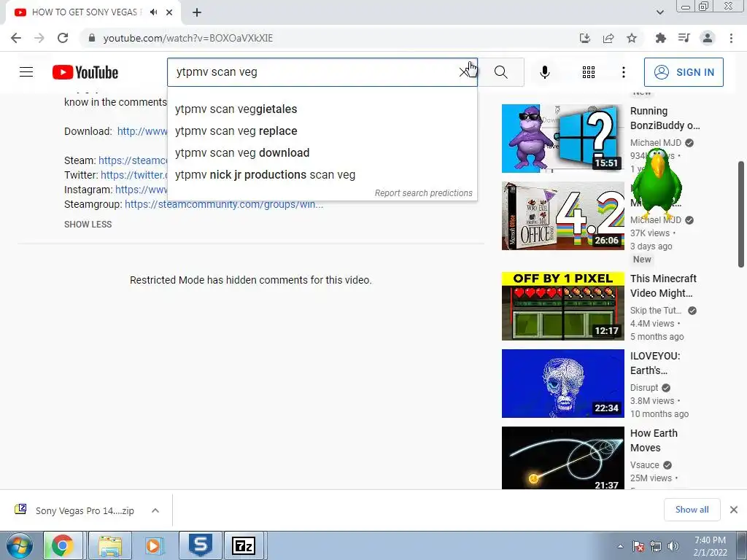Click the address bar URL
747x560 pixels.
click(187, 38)
